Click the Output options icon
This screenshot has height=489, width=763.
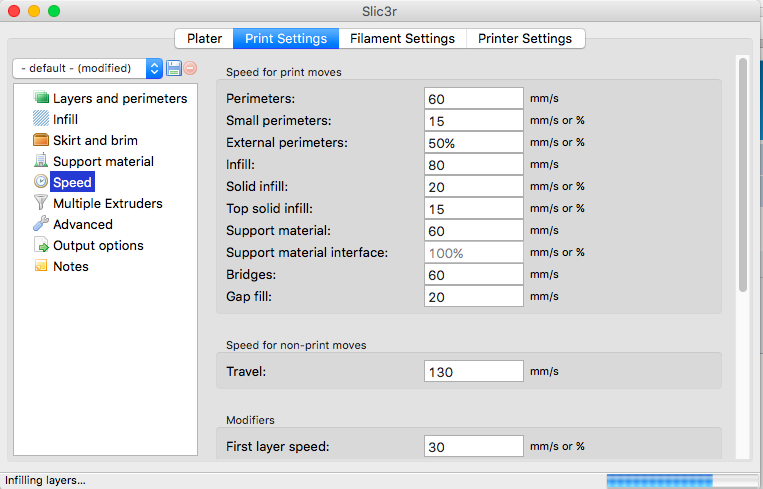(x=41, y=245)
